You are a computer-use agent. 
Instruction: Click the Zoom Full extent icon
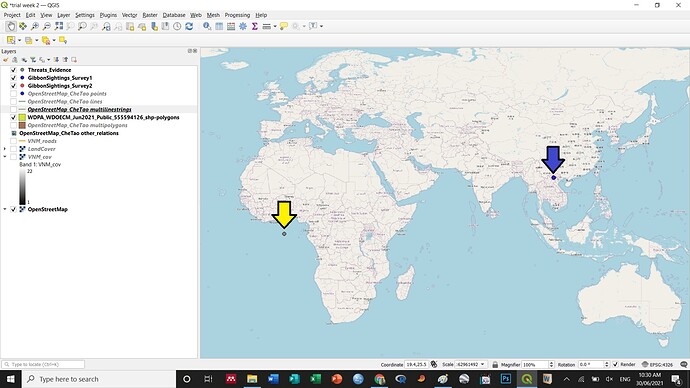[x=59, y=26]
